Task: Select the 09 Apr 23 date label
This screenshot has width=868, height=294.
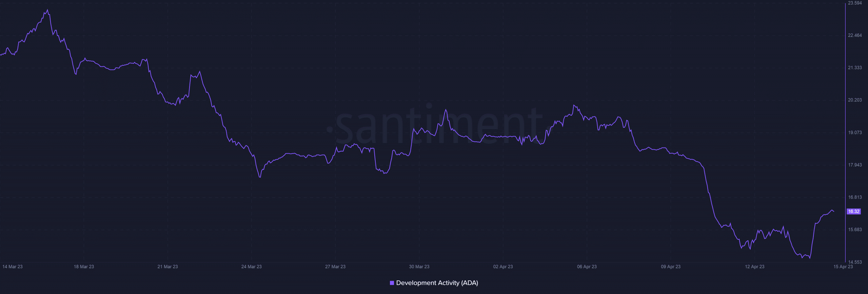Action: [x=670, y=267]
